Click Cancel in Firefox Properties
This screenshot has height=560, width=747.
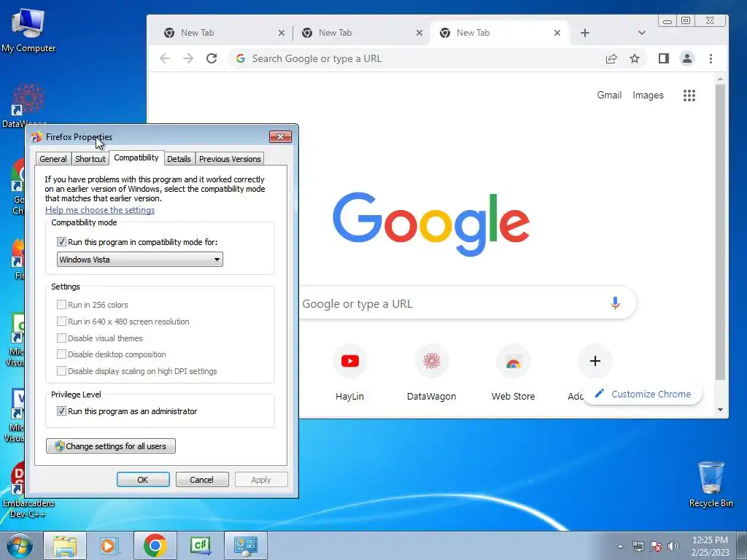click(202, 480)
